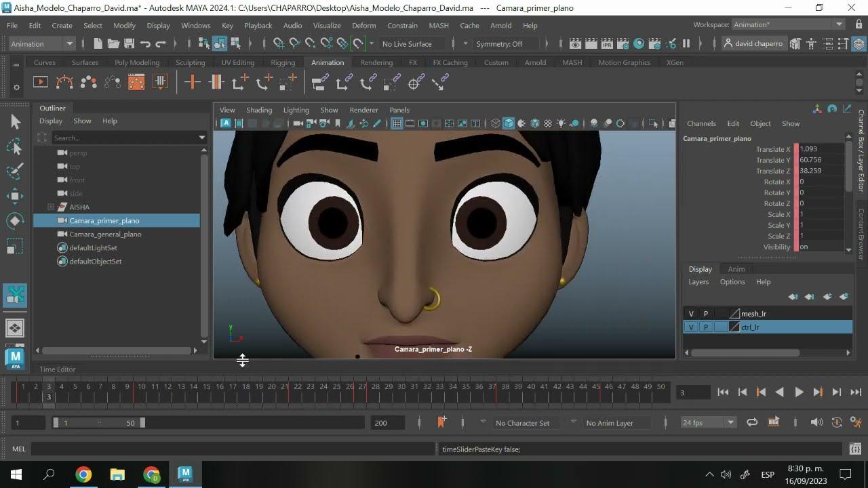Open the Symmetry Off dropdown
The image size is (868, 488).
click(505, 43)
